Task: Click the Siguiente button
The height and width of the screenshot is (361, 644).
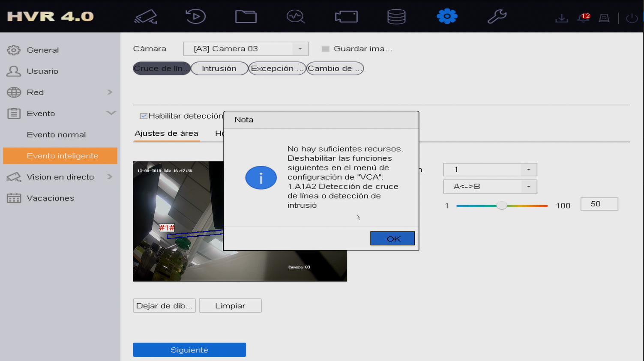Action: tap(189, 350)
